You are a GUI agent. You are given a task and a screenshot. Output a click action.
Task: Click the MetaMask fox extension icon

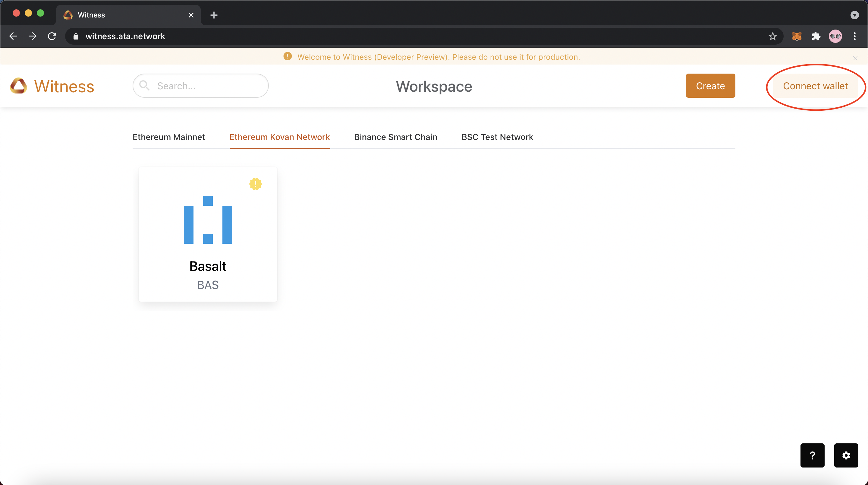[x=797, y=36]
